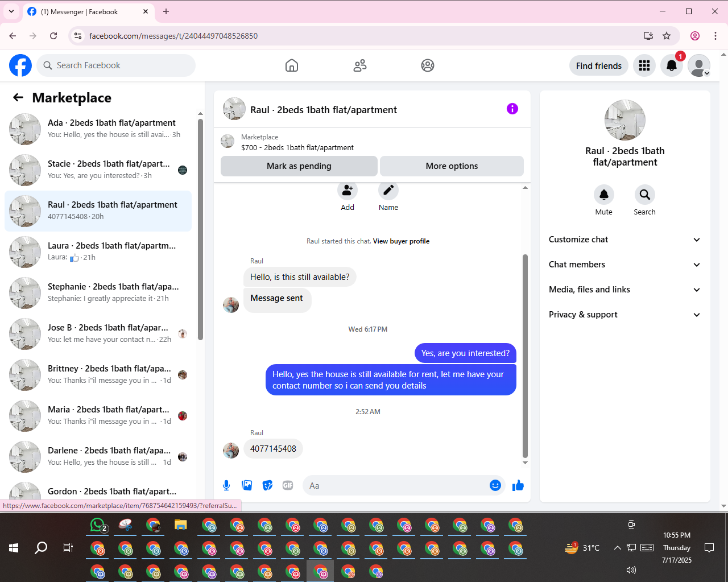Click Raul's profile picture in right panel

tap(624, 120)
